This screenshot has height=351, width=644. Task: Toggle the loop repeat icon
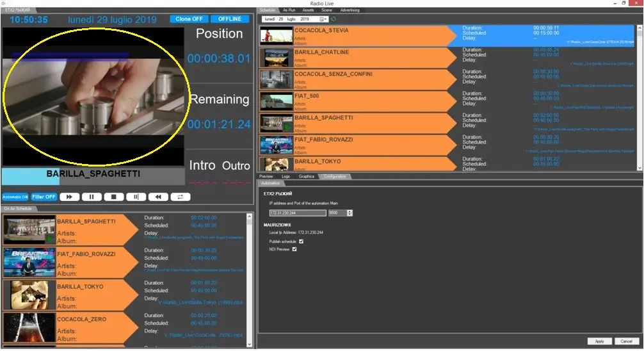(181, 197)
